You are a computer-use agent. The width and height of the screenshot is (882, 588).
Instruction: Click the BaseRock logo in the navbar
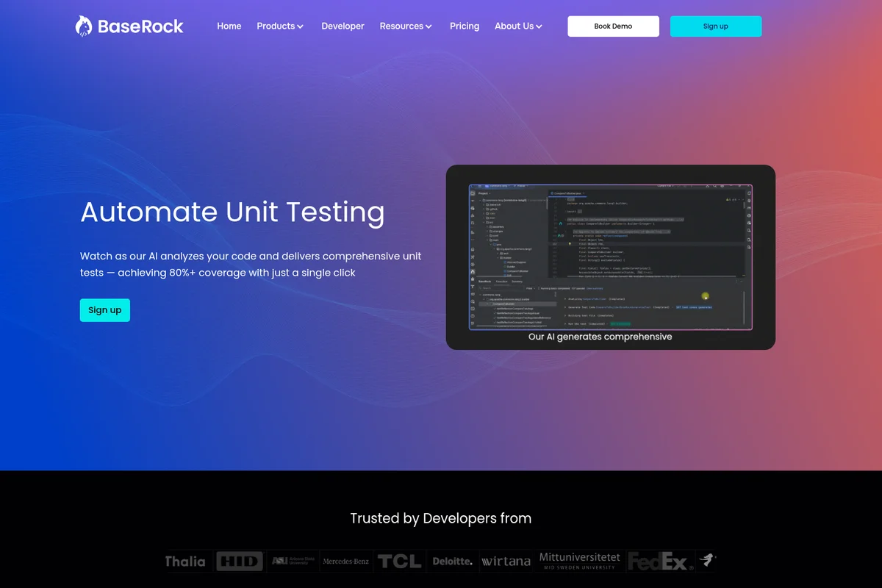pos(129,26)
